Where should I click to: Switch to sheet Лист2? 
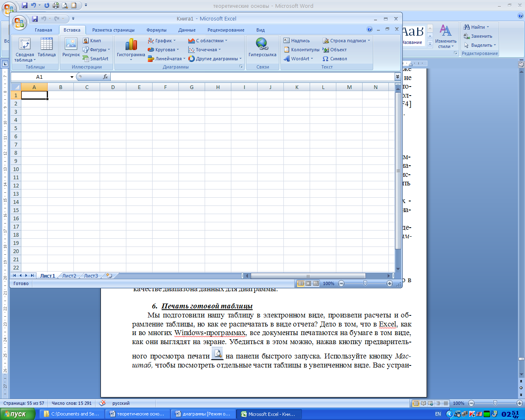(69, 276)
